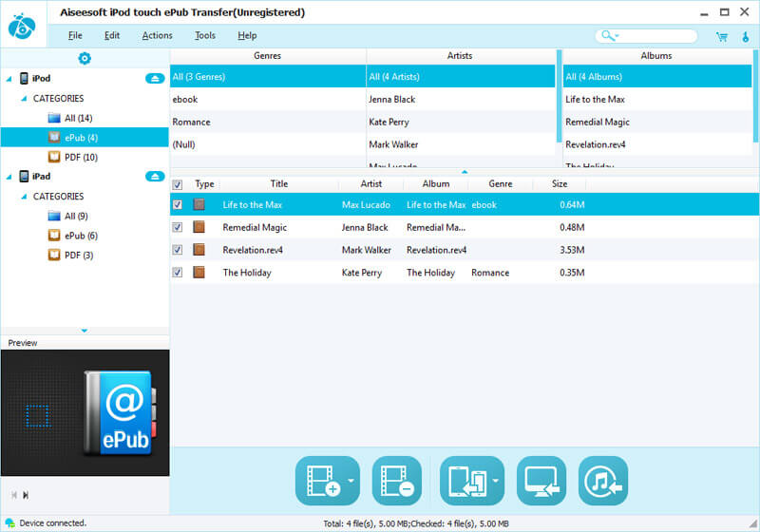This screenshot has height=532, width=760.
Task: Collapse the preview panel with the arrow
Action: click(x=85, y=331)
